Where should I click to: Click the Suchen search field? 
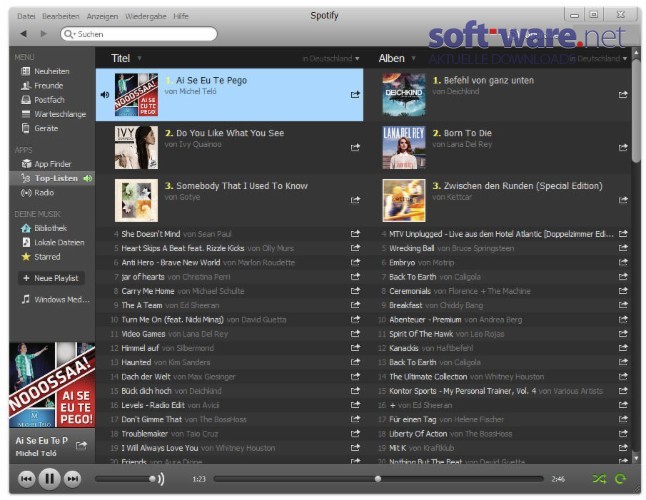click(x=139, y=34)
